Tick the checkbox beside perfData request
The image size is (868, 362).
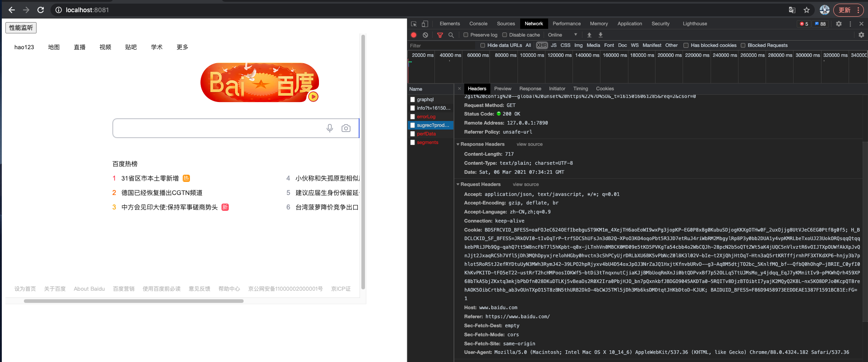(x=412, y=134)
